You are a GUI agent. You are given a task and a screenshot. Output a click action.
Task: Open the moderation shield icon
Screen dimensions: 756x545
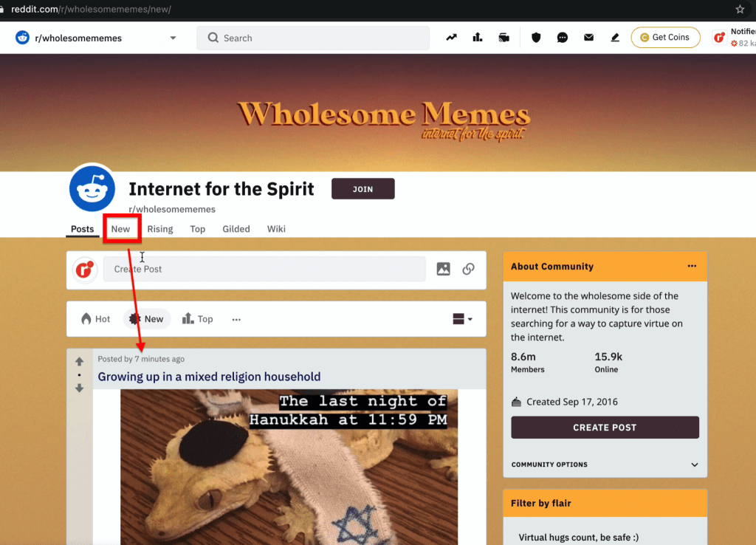click(x=536, y=38)
